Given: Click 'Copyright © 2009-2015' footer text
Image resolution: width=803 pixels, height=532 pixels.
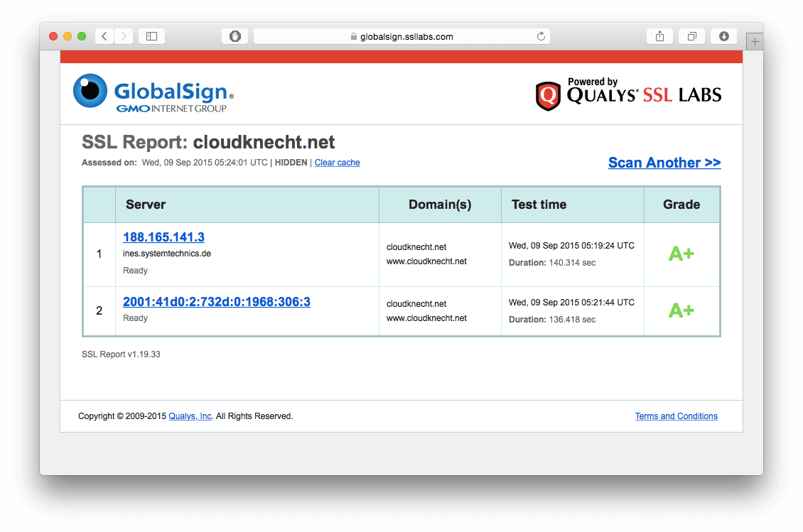Looking at the screenshot, I should [x=122, y=416].
